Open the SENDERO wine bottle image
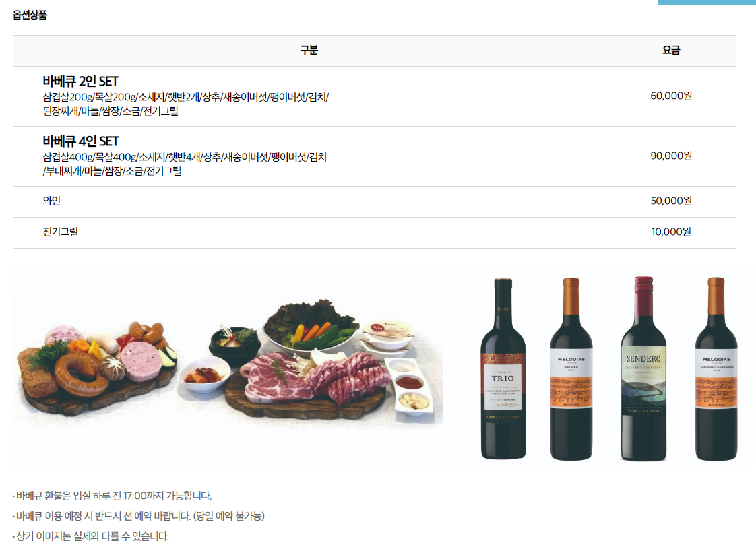Viewport: 756px width, 551px height. [643, 368]
